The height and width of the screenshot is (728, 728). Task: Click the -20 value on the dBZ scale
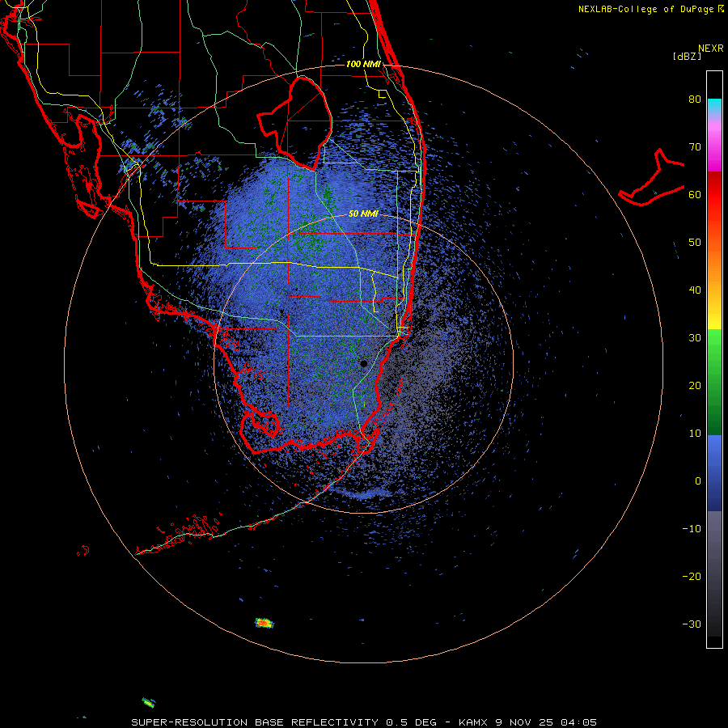[x=692, y=576]
